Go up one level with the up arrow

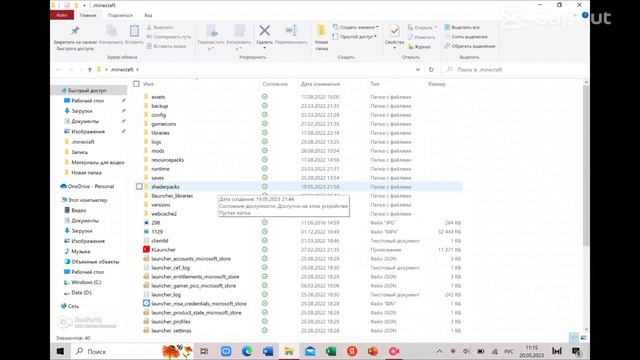(x=90, y=70)
